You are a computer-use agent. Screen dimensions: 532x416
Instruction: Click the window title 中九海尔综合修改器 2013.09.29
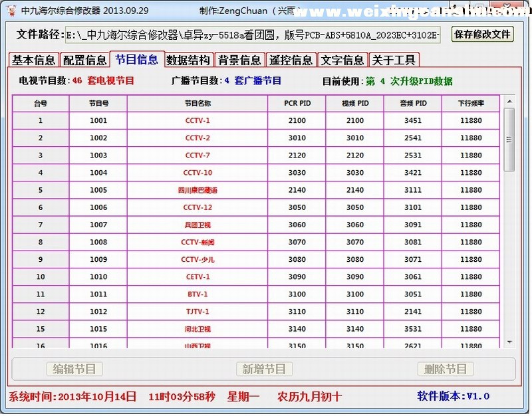(85, 11)
